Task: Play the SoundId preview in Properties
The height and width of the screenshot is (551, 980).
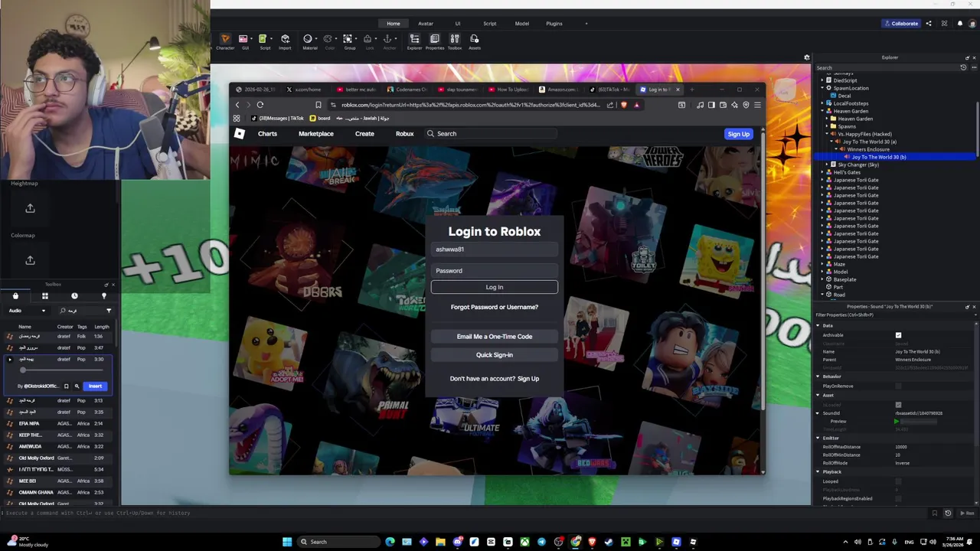Action: (x=897, y=422)
